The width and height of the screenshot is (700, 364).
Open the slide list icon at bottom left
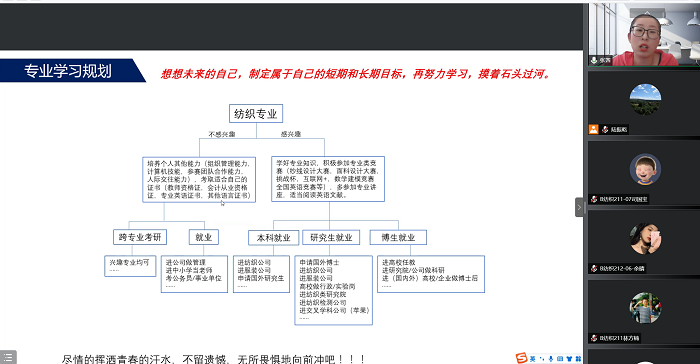coord(8,357)
